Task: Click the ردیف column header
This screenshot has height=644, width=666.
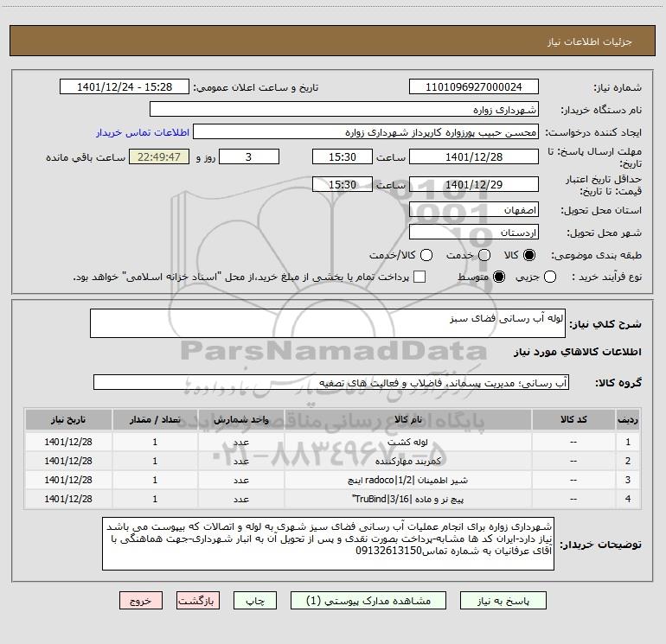Action: point(628,419)
